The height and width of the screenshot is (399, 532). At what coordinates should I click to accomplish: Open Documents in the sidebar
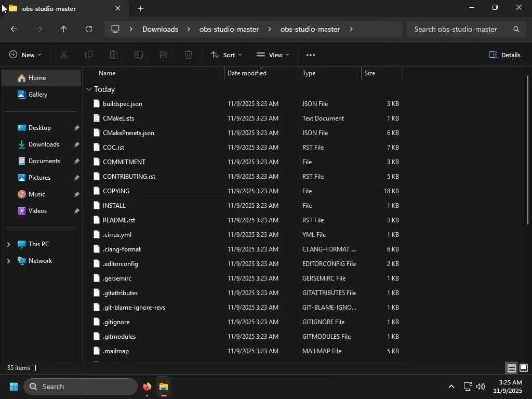[41, 161]
